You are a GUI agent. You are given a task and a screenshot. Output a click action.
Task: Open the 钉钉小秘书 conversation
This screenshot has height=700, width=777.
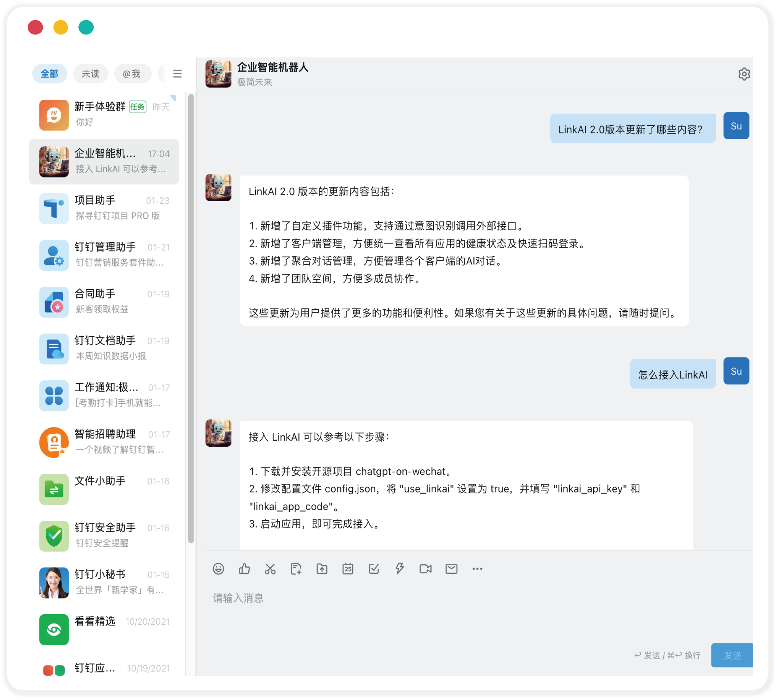(x=104, y=582)
